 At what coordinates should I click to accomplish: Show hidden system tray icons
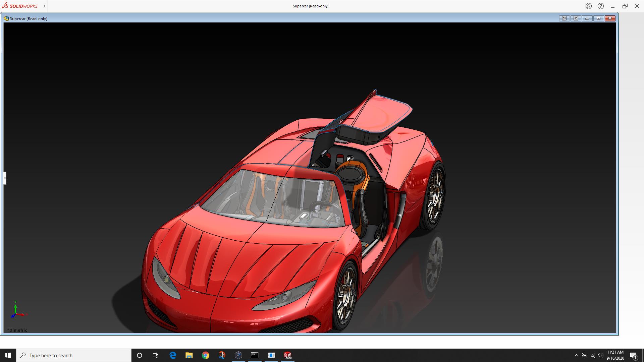576,355
